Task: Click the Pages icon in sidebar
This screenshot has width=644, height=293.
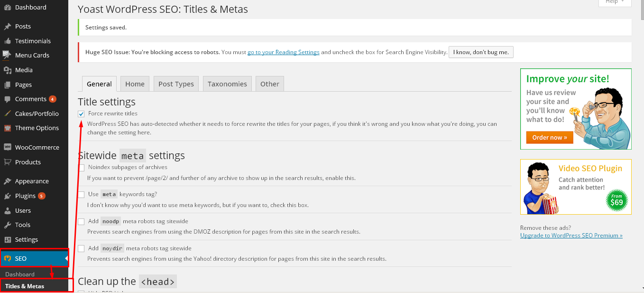Action: pyautogui.click(x=7, y=85)
